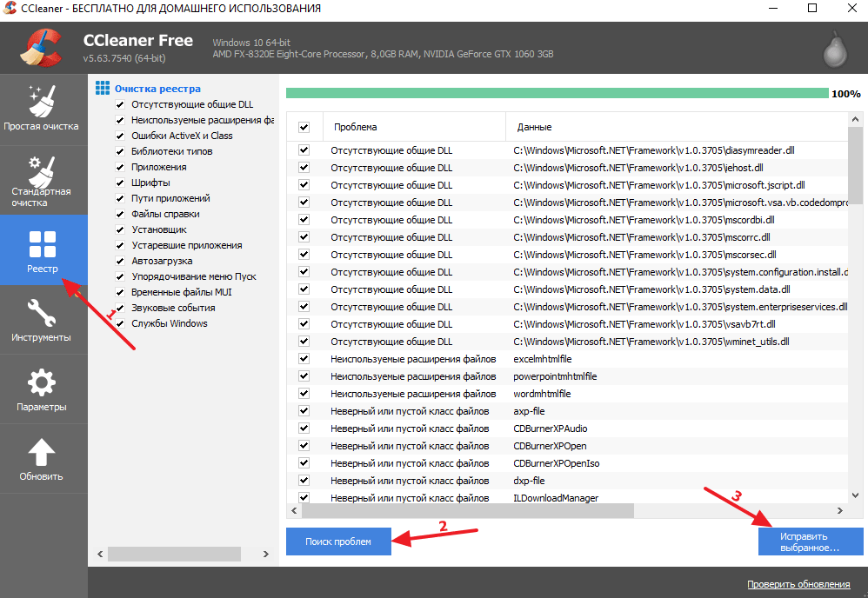Select the powerpointmhtmlfile row
Image resolution: width=868 pixels, height=598 pixels.
coord(567,376)
